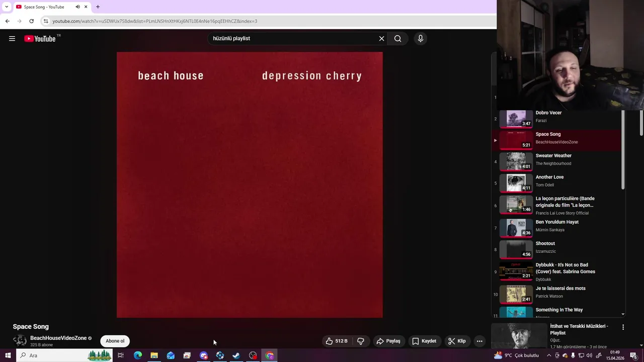Image resolution: width=644 pixels, height=362 pixels.
Task: Open weather widget showing 9°C
Action: [516, 355]
